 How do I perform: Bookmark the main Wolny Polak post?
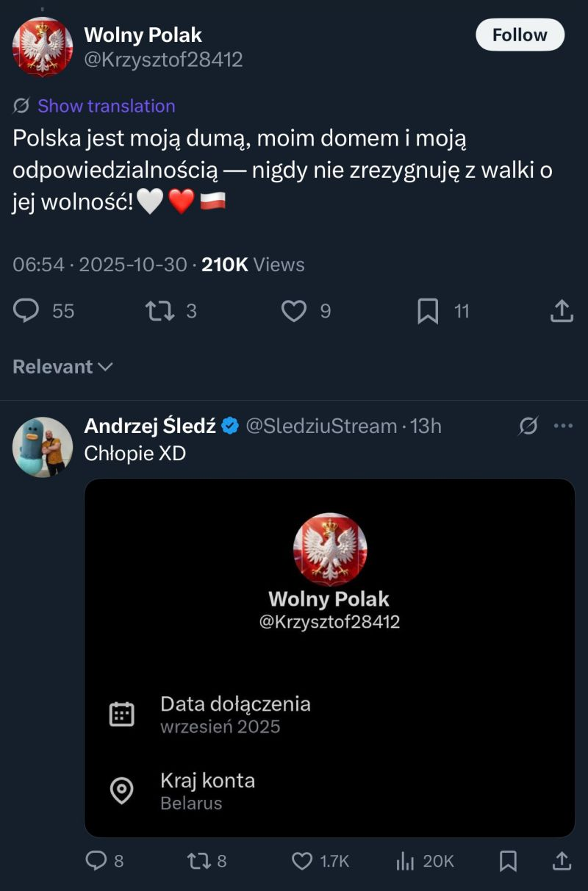(428, 311)
